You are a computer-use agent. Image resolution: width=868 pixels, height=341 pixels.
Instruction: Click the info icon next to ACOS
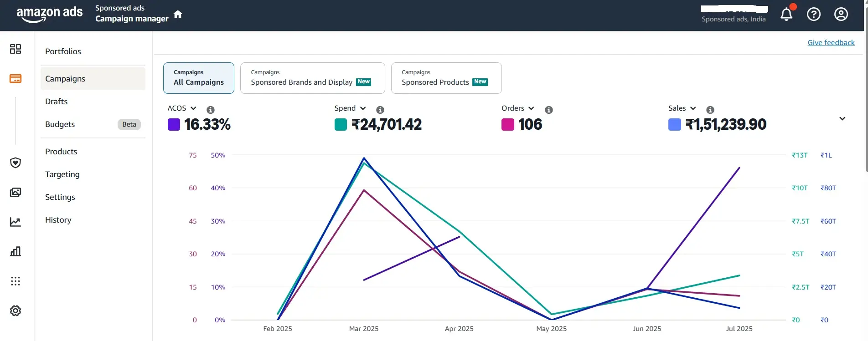tap(210, 110)
